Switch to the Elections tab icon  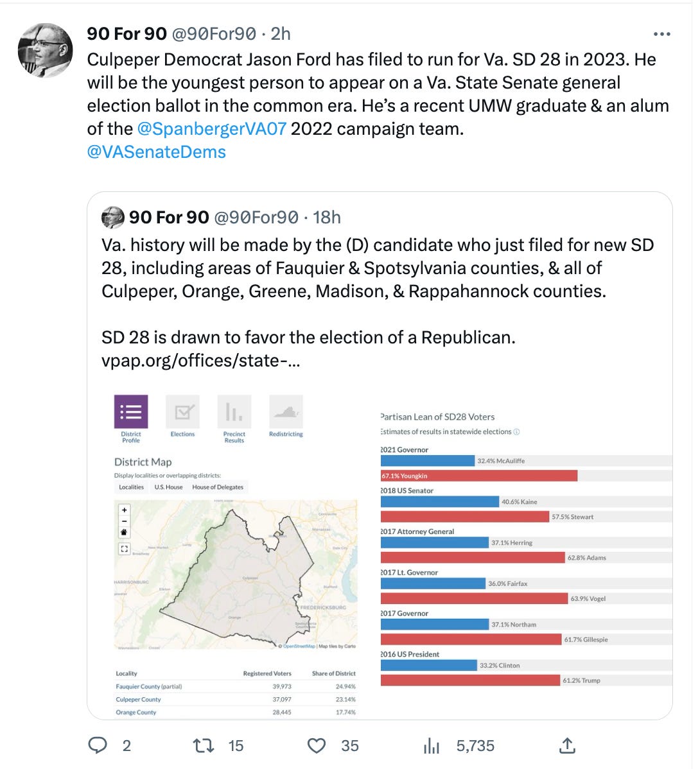182,412
